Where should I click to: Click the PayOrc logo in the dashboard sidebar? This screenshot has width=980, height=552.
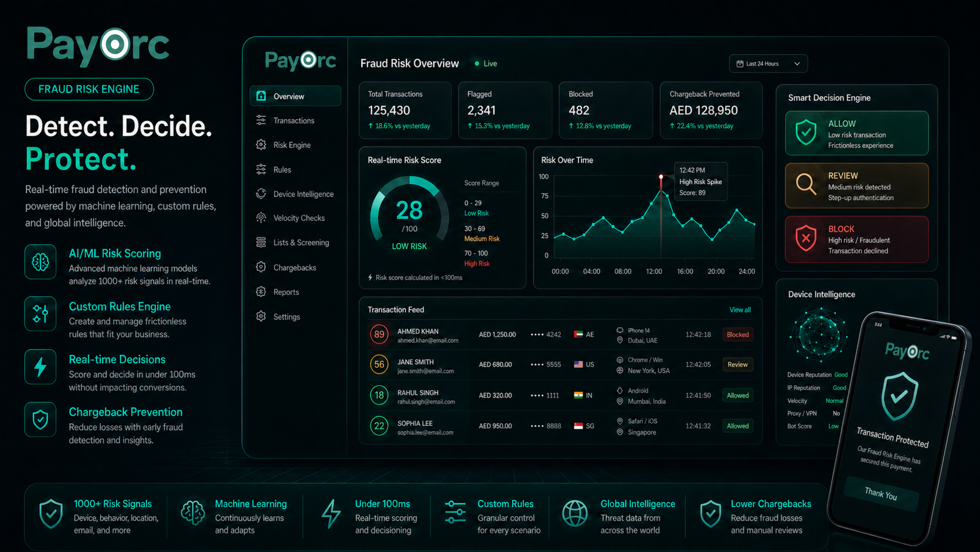click(300, 60)
